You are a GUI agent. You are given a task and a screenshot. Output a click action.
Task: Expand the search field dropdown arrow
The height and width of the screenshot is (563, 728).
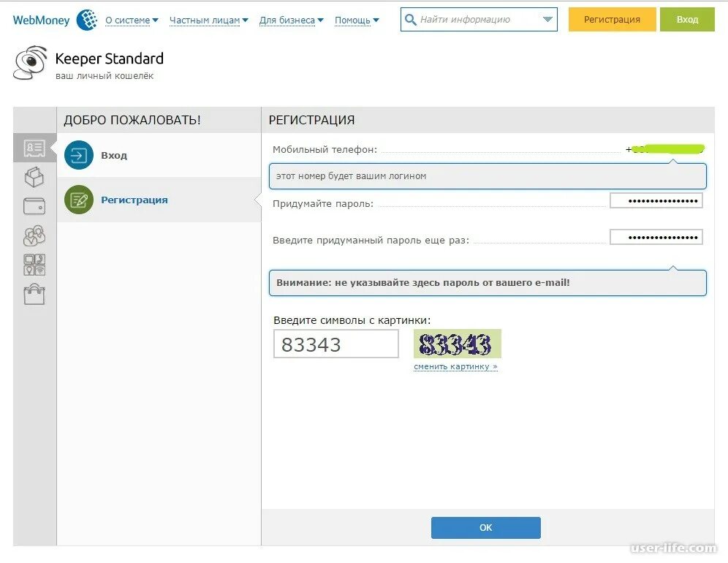[548, 20]
